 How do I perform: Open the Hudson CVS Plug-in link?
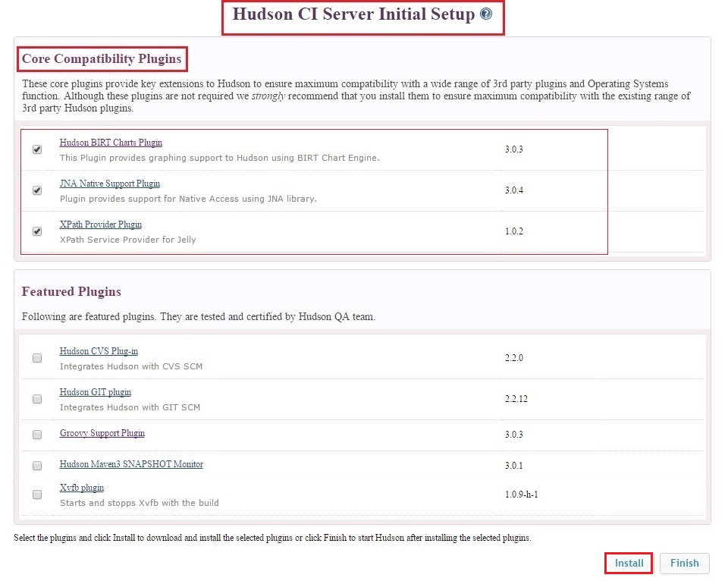tap(99, 351)
